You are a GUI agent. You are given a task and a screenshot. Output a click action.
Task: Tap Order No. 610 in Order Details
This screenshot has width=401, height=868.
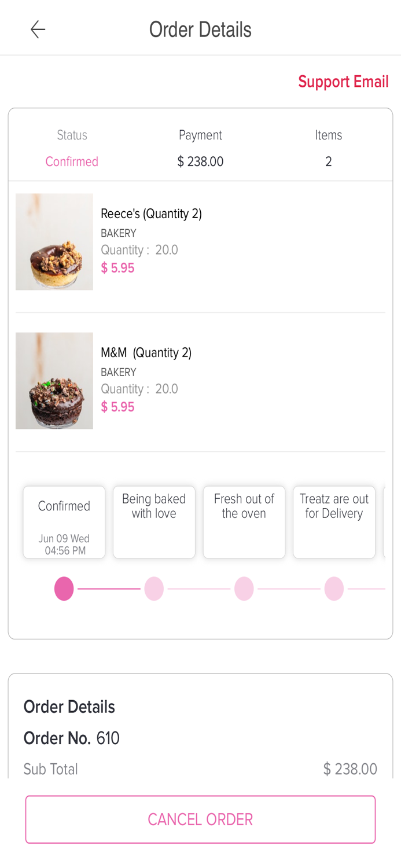(71, 738)
